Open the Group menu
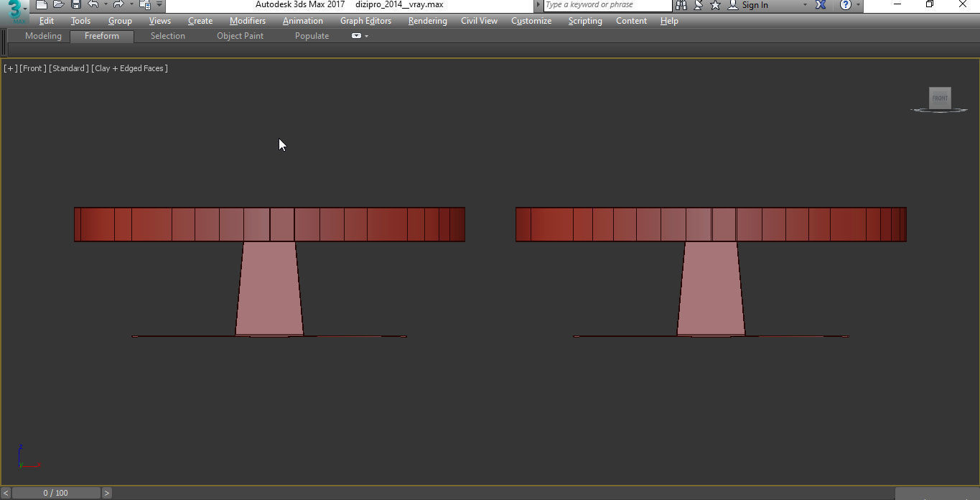Viewport: 980px width, 500px height. [x=120, y=21]
